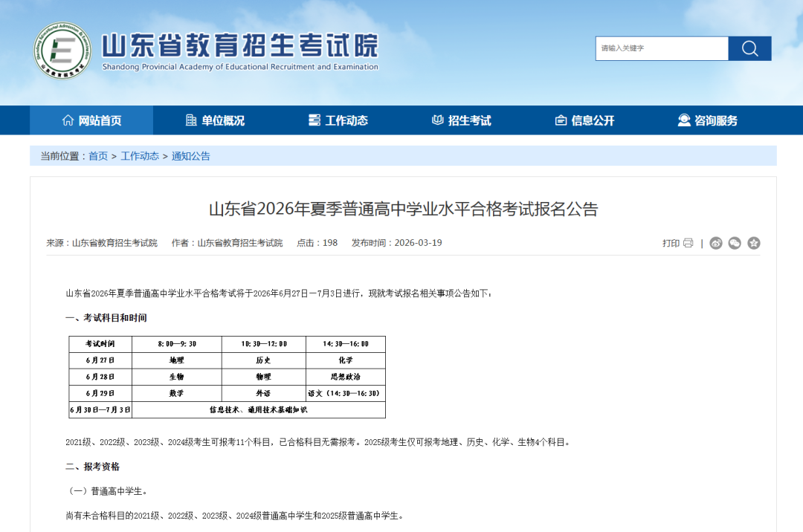Image resolution: width=803 pixels, height=532 pixels.
Task: Share the article via the Weibo icon
Action: pos(716,243)
